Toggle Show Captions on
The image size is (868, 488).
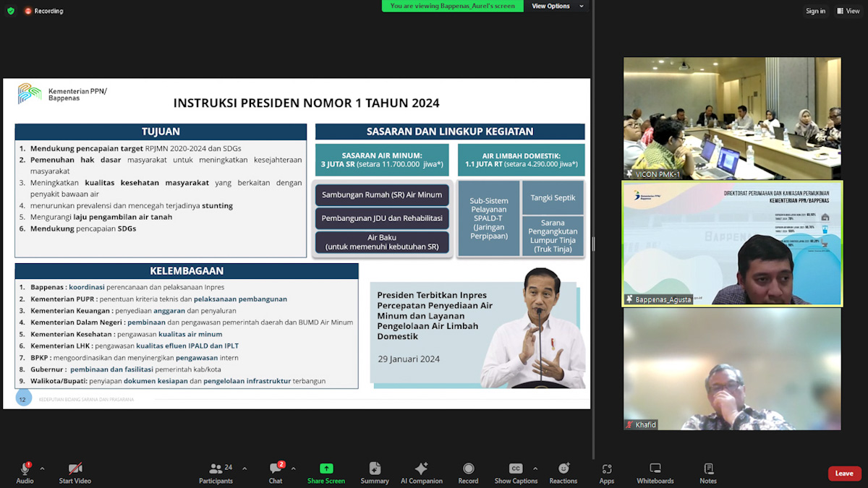[x=516, y=469]
